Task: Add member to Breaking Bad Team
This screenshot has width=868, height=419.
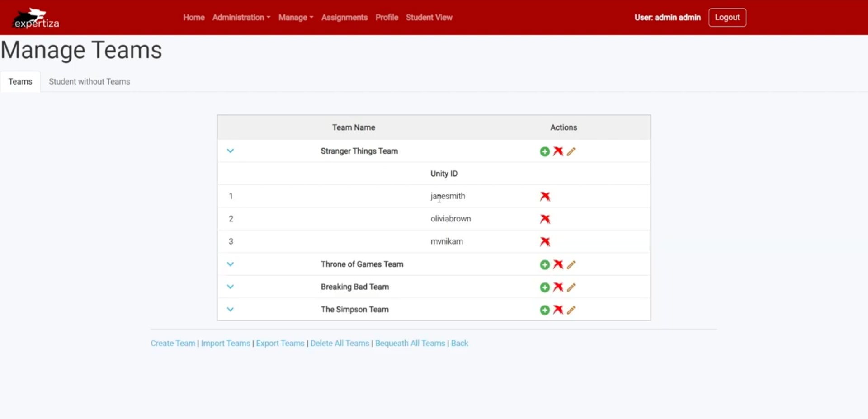Action: (x=545, y=287)
